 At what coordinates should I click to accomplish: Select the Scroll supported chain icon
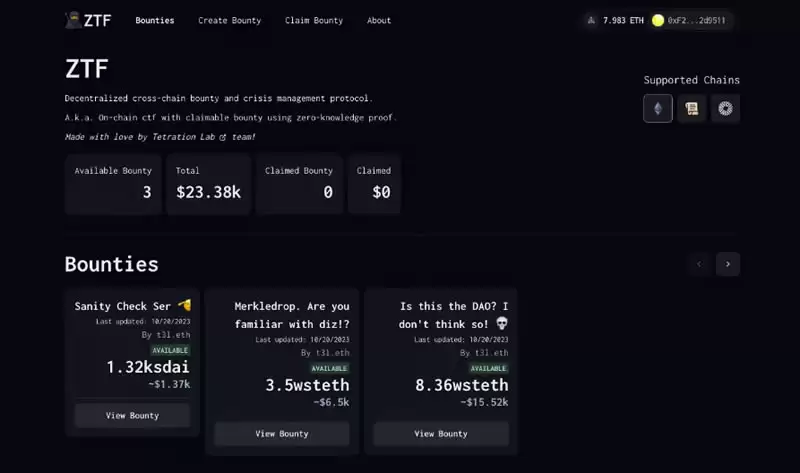(692, 108)
